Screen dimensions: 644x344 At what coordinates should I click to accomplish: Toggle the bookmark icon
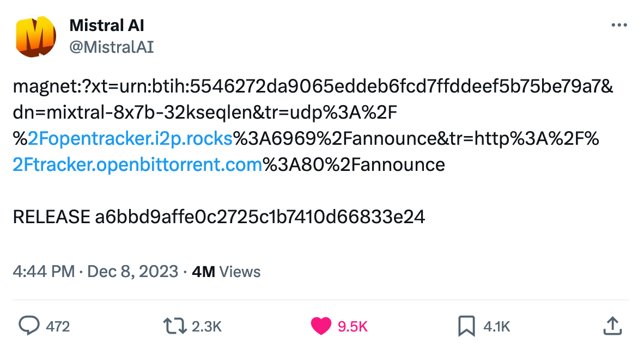tap(466, 326)
